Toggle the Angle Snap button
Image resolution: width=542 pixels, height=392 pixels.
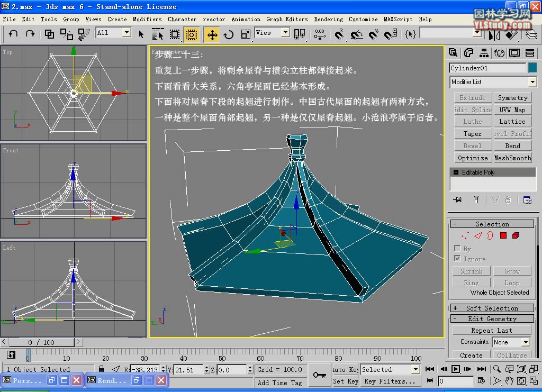coord(356,34)
